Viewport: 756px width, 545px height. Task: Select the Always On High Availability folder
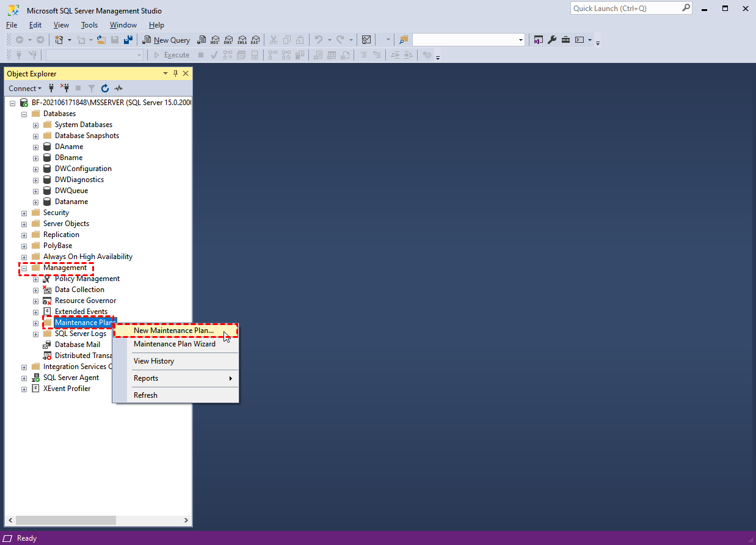click(x=88, y=257)
